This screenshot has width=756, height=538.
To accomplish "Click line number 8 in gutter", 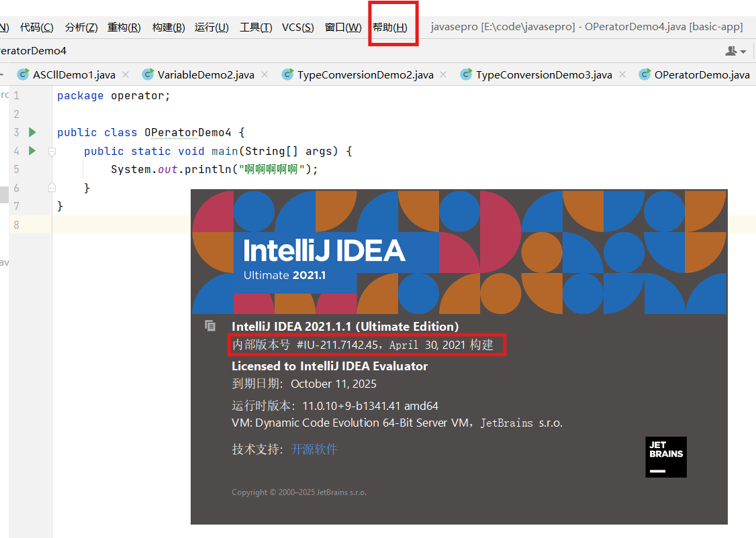I will point(16,225).
